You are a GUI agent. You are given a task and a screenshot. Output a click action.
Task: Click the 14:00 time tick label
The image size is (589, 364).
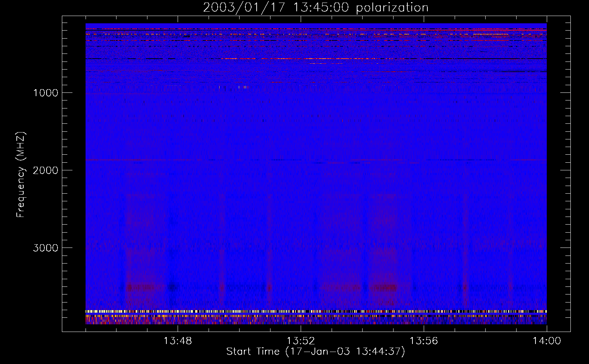point(547,341)
